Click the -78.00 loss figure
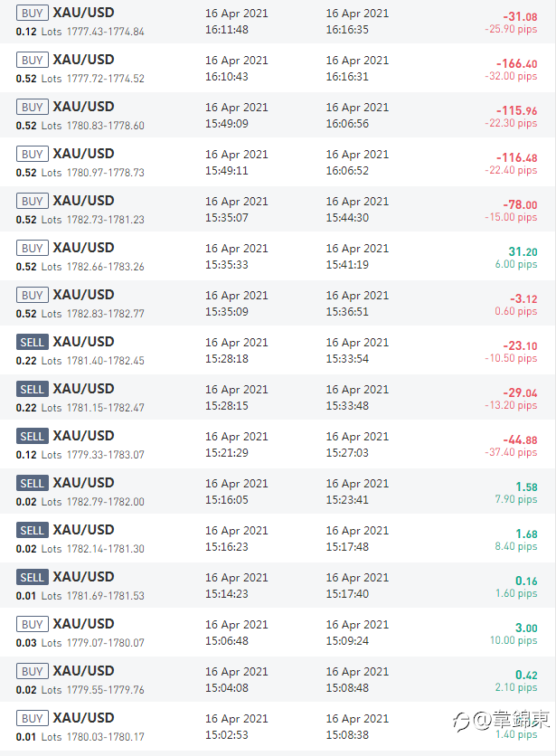The image size is (556, 756). (x=520, y=205)
